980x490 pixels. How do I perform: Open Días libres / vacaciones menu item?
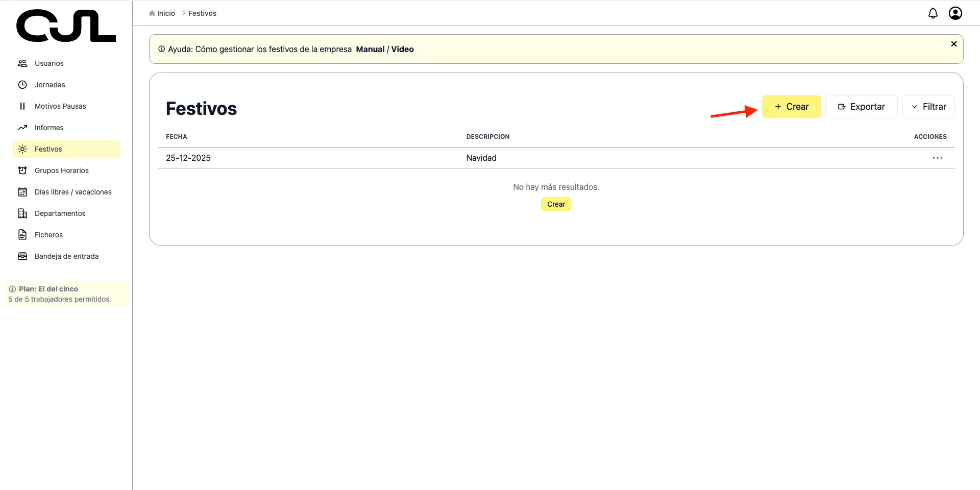point(73,192)
